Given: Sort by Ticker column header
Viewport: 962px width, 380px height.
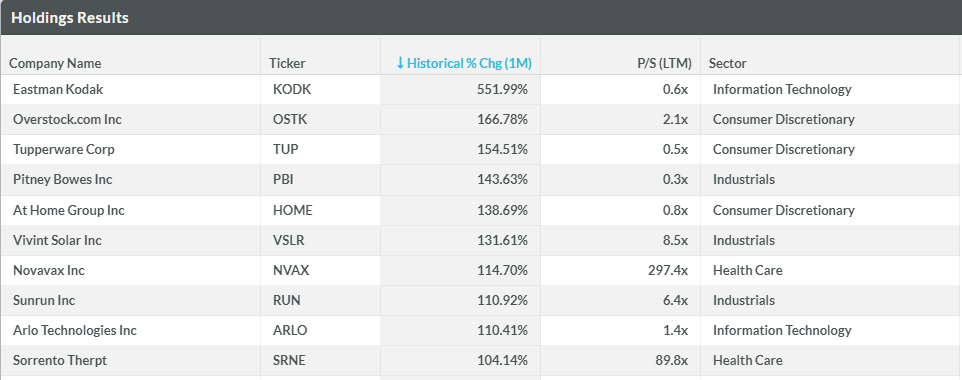Looking at the screenshot, I should pyautogui.click(x=287, y=63).
